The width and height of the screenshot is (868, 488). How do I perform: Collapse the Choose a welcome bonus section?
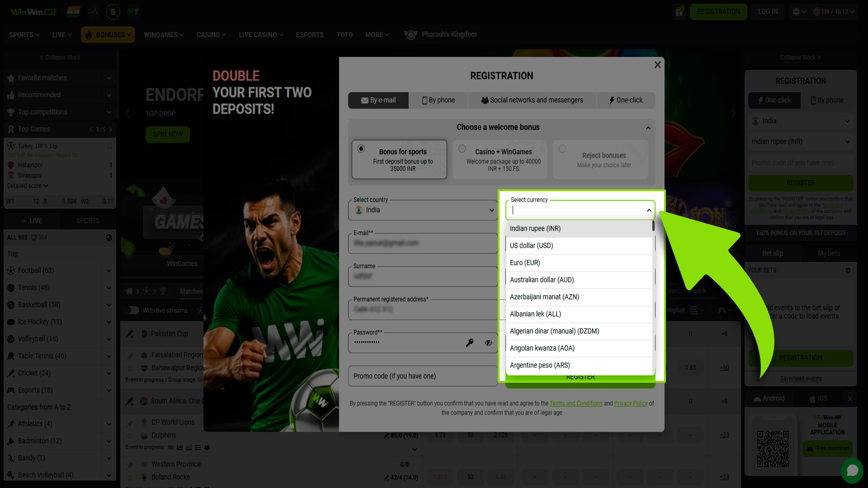[x=648, y=128]
